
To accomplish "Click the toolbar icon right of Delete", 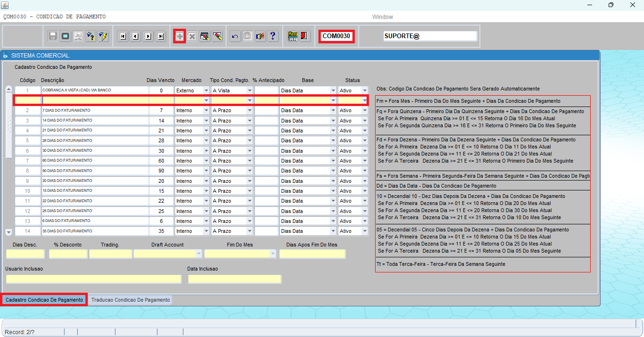I will (204, 36).
